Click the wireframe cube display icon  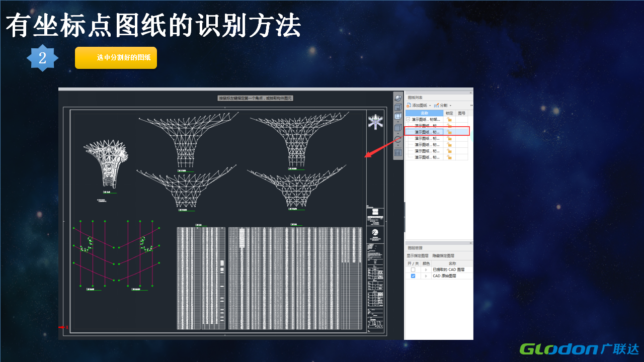point(398,117)
